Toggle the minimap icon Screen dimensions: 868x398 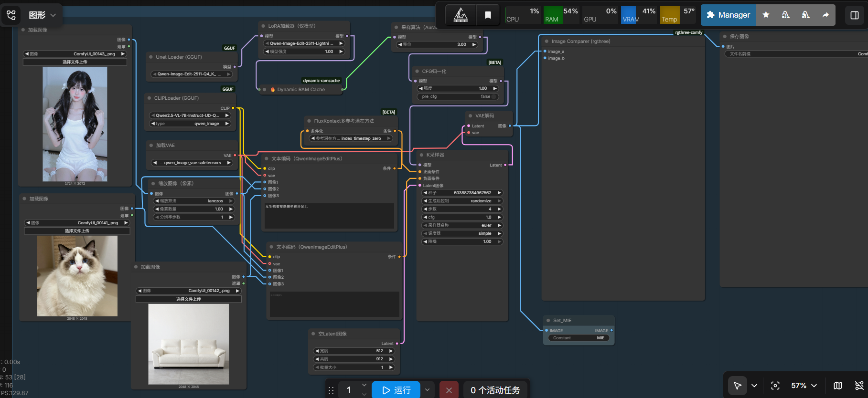point(838,386)
